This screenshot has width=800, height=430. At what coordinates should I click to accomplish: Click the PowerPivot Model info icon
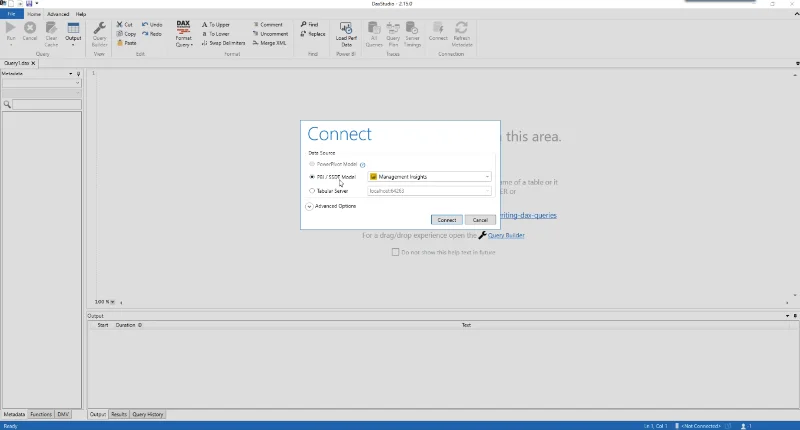click(363, 165)
